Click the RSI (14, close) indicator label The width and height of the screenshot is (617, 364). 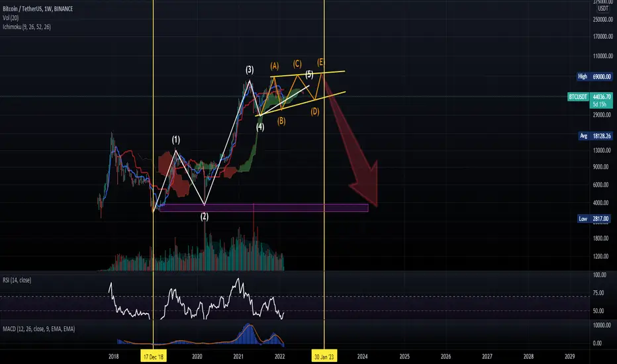click(17, 280)
